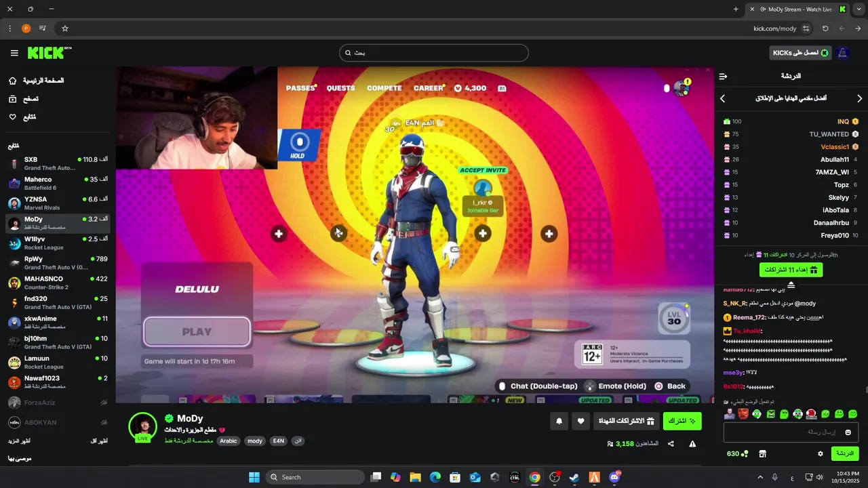Viewport: 868px width, 488px height.
Task: Open Lamuun Rocket League channel
Action: (x=58, y=362)
